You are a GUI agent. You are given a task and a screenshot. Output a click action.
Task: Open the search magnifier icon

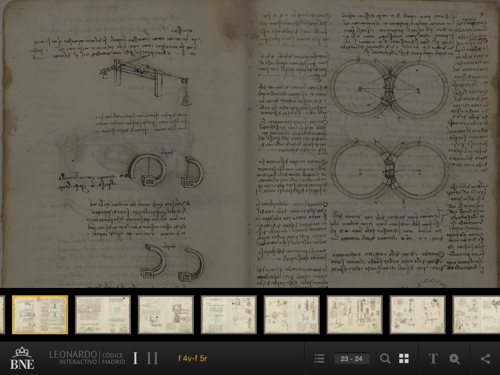coord(385,359)
